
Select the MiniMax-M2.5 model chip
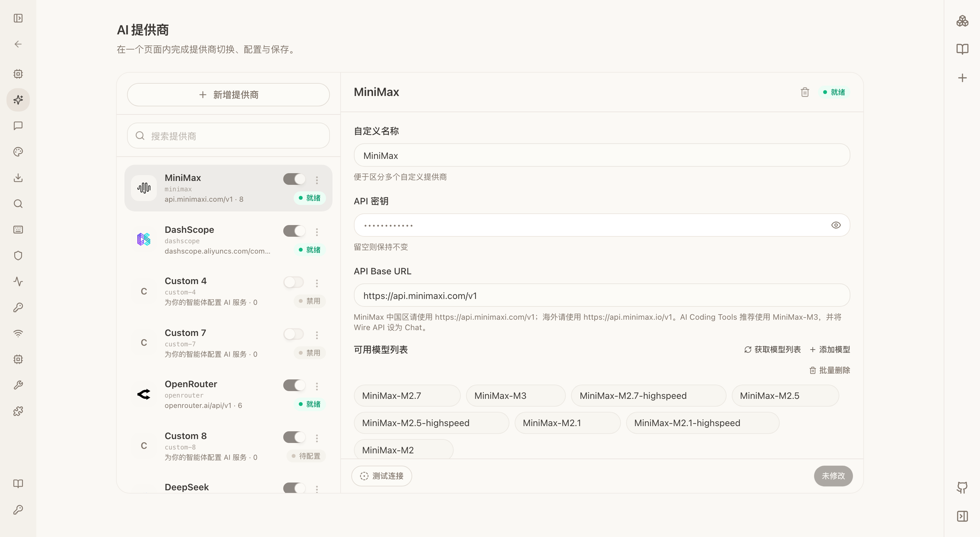(x=785, y=396)
